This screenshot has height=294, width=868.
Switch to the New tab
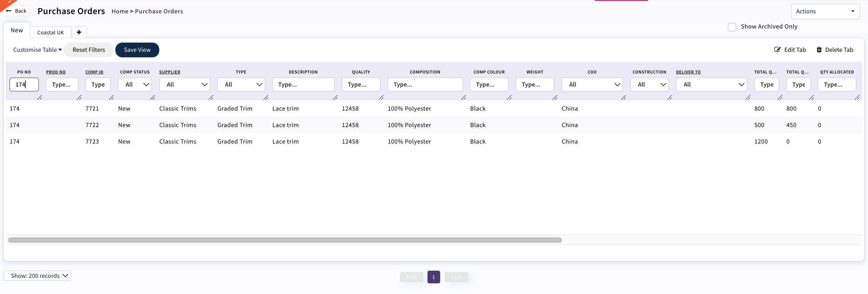click(17, 30)
